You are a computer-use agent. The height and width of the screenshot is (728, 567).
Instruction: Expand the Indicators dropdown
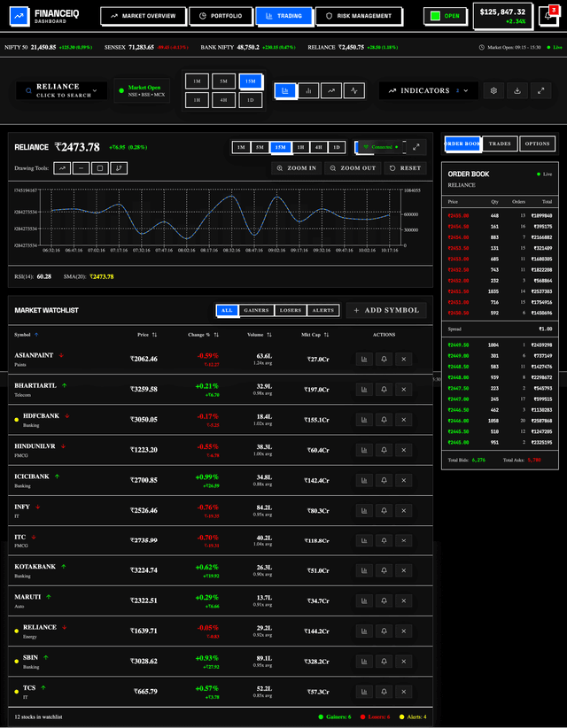[429, 90]
